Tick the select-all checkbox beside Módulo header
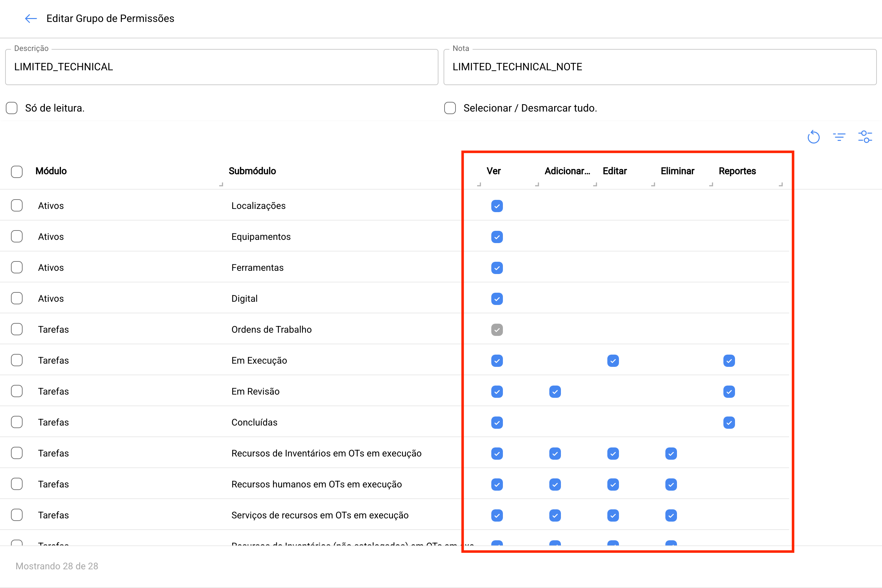 tap(17, 171)
